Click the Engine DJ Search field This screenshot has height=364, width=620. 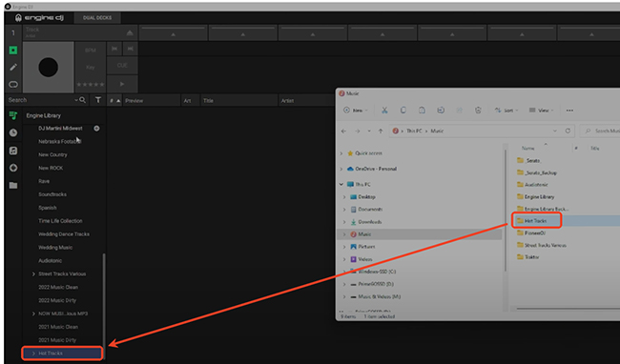pos(40,100)
